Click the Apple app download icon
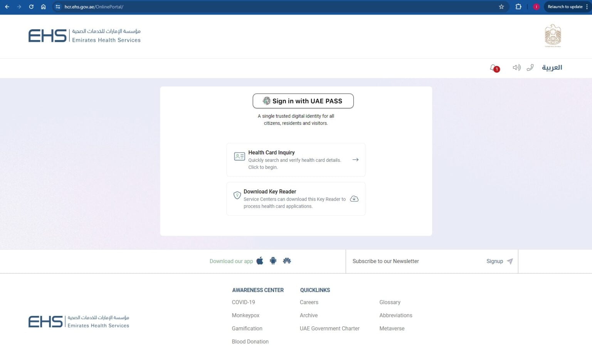The width and height of the screenshot is (592, 364). (260, 261)
